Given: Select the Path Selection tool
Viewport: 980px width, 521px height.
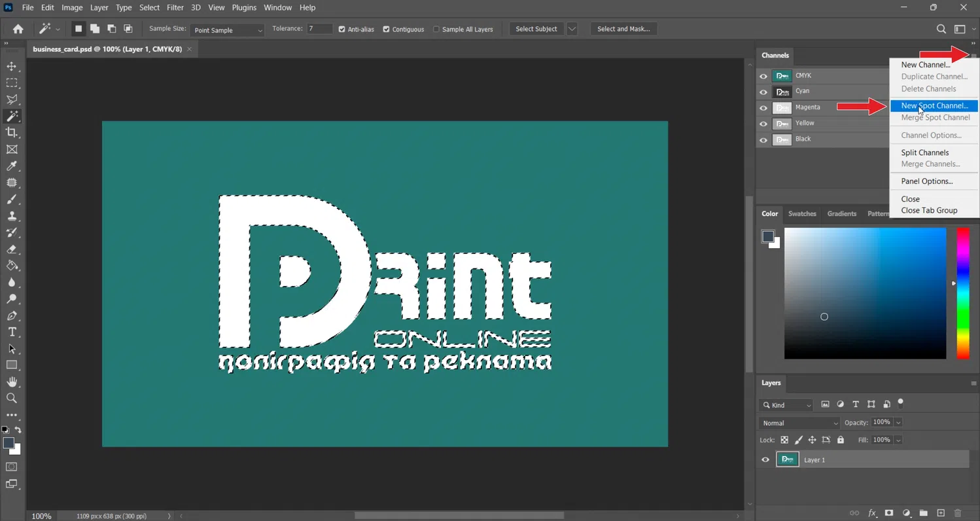Looking at the screenshot, I should coord(12,349).
